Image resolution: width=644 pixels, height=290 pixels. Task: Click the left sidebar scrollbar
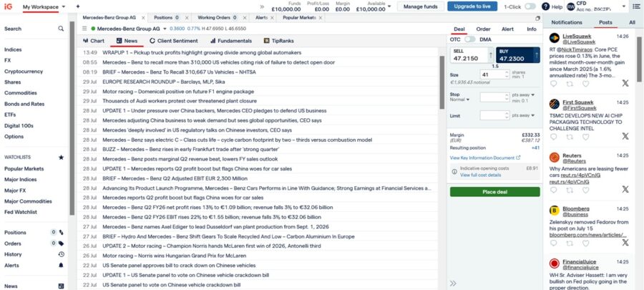coord(72,118)
